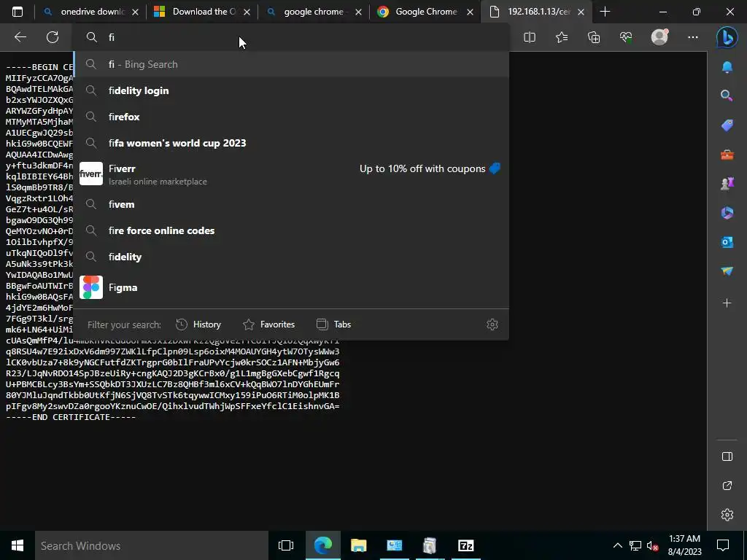Screen dimensions: 747x560
Task: Click Fiverr coupons offer label
Action: (x=430, y=168)
